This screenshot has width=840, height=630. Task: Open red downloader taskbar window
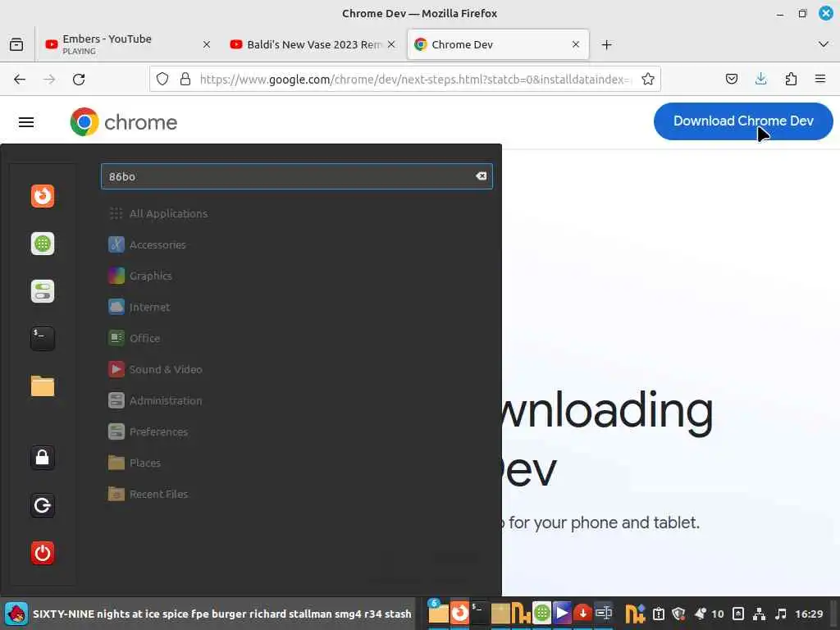(582, 613)
